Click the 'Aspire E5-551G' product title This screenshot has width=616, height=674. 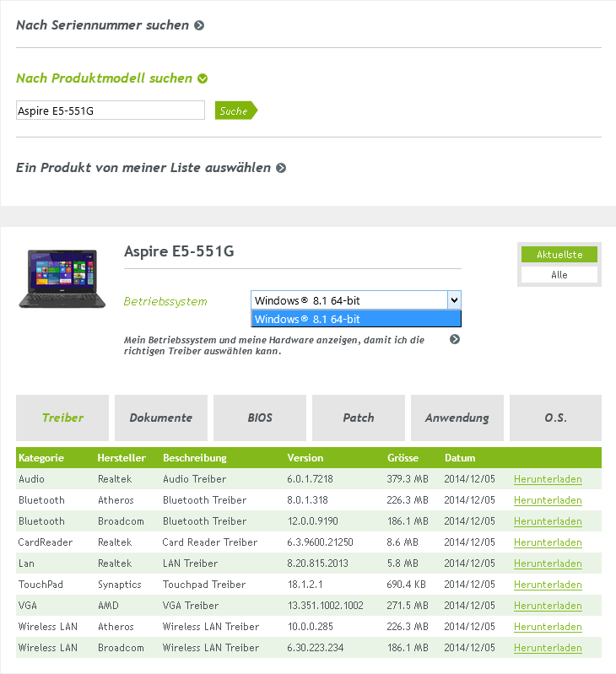click(x=179, y=251)
